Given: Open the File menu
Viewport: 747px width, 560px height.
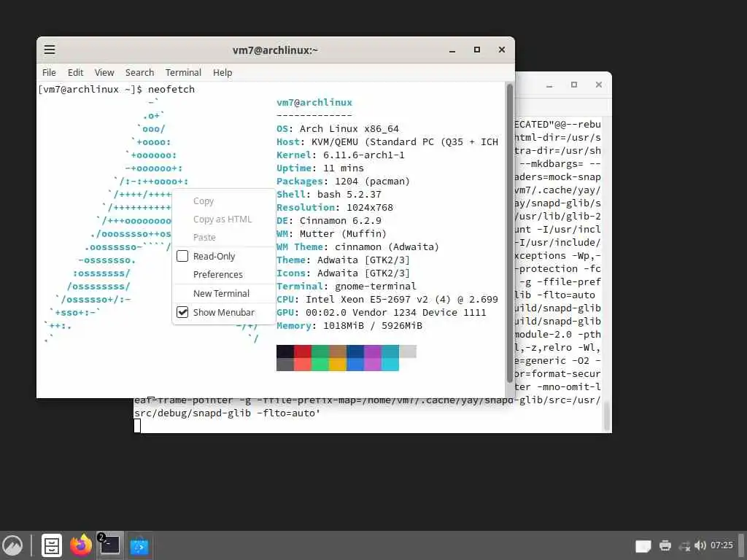Looking at the screenshot, I should [x=49, y=72].
